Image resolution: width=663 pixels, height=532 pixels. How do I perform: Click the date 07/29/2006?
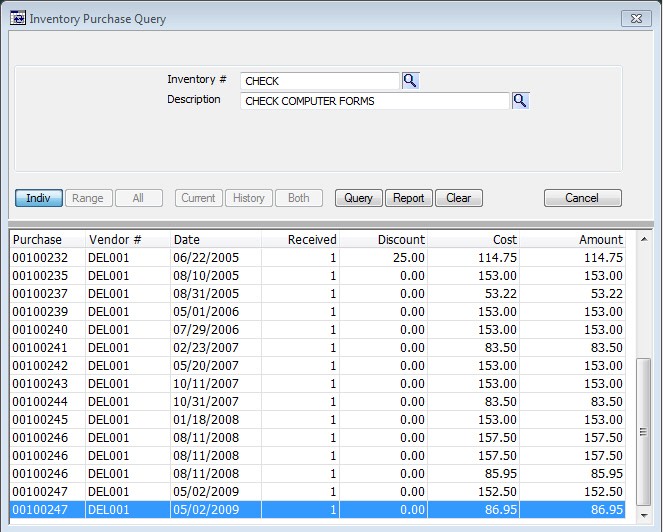(206, 329)
